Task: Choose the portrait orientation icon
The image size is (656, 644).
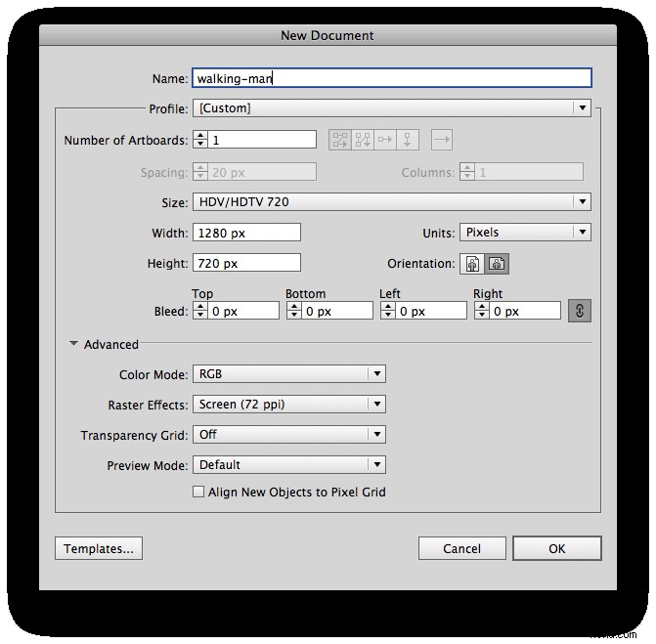Action: [x=472, y=264]
